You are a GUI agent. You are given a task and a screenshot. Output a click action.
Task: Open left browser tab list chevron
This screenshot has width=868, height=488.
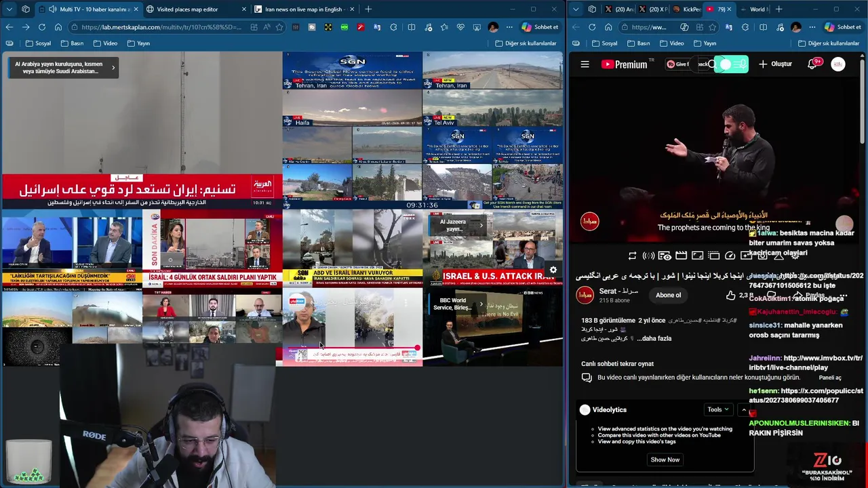coord(9,9)
